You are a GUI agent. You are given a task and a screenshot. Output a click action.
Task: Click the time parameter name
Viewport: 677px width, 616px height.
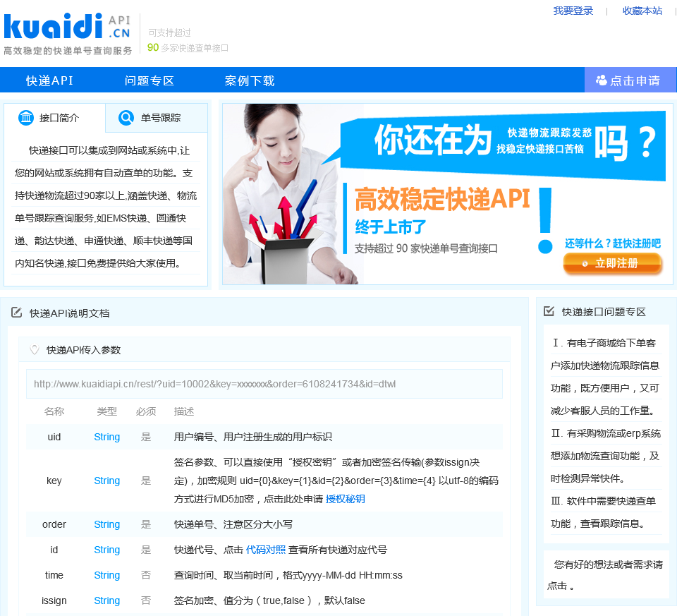tap(54, 575)
